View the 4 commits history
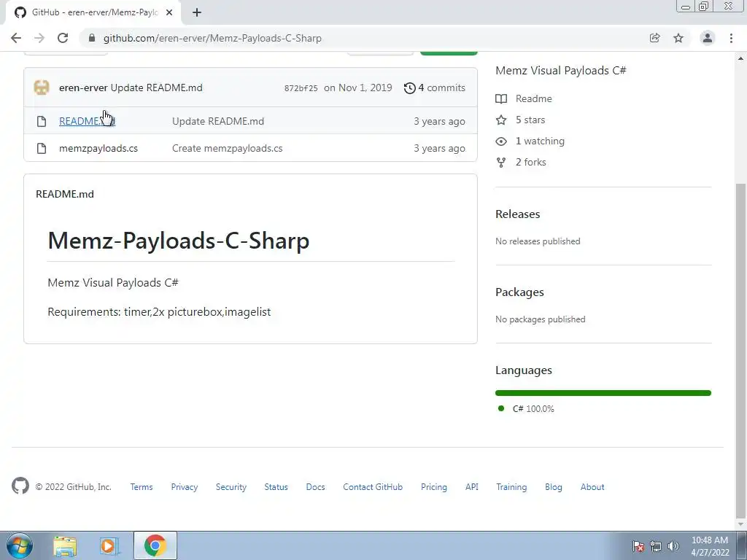 coord(441,87)
